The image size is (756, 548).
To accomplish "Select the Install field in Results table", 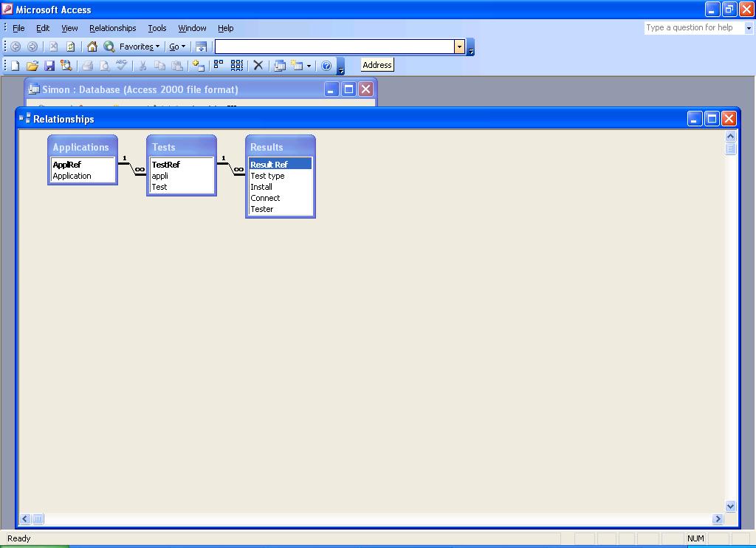I will 280,187.
